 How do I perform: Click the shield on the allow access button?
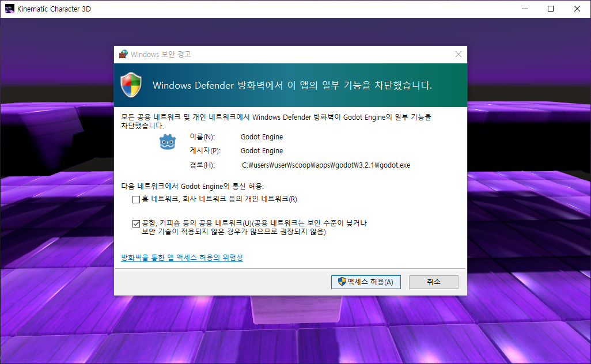(x=342, y=282)
